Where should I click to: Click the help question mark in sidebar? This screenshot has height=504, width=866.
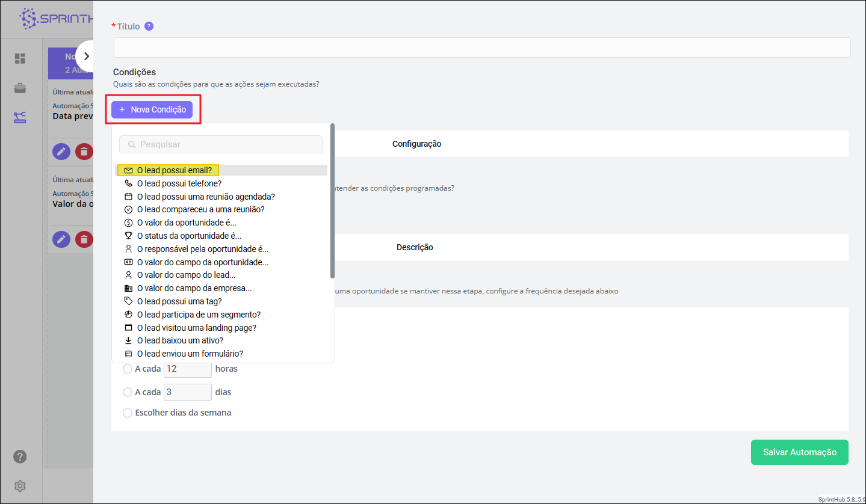(20, 457)
